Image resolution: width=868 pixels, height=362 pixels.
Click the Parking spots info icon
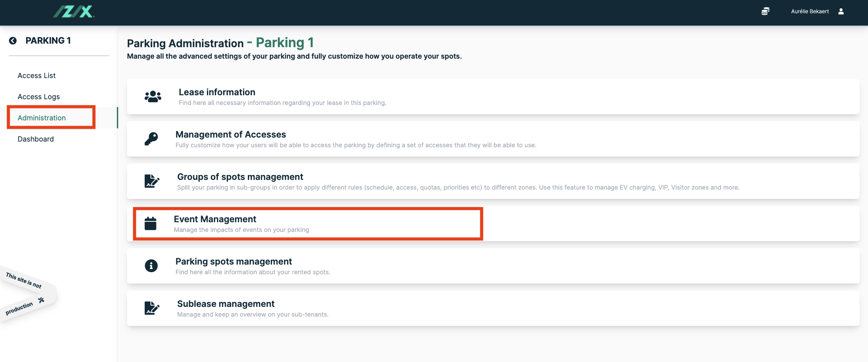151,266
